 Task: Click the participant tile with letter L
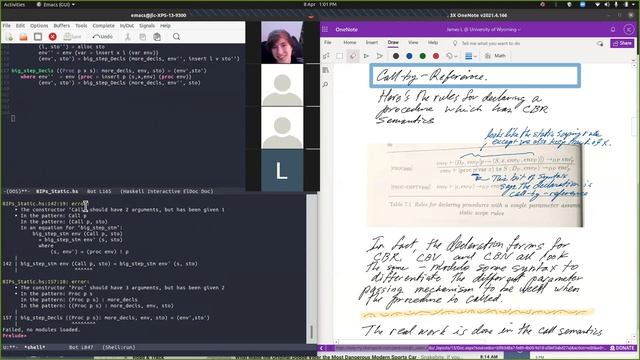282,170
